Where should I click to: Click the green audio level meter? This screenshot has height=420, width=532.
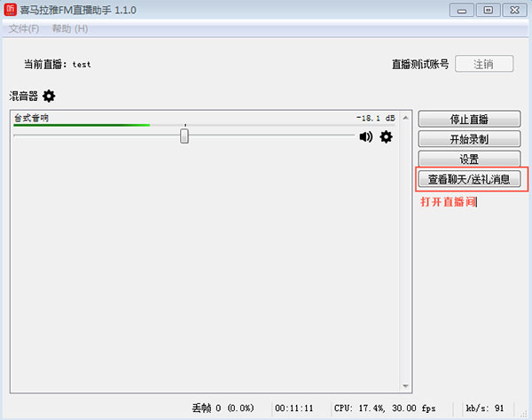tap(82, 126)
